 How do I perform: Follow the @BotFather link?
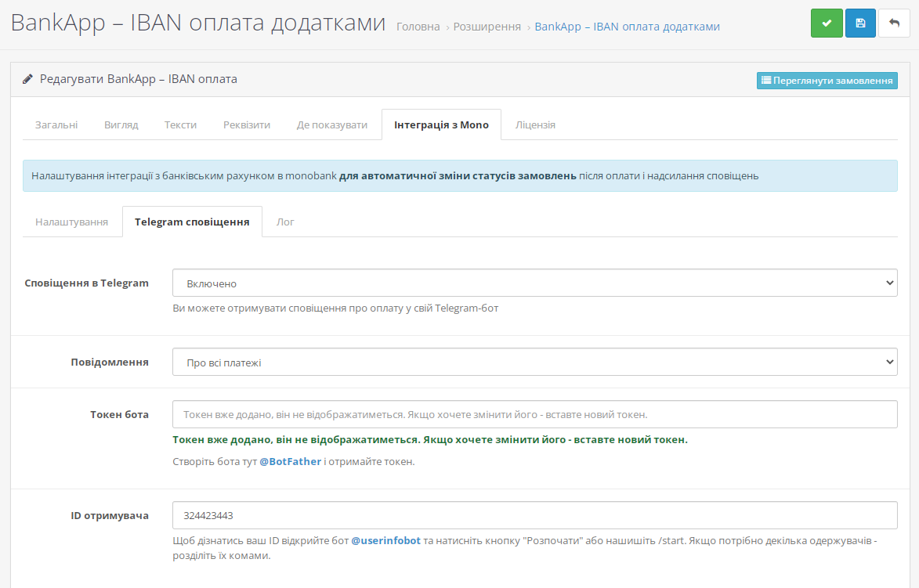tap(290, 462)
